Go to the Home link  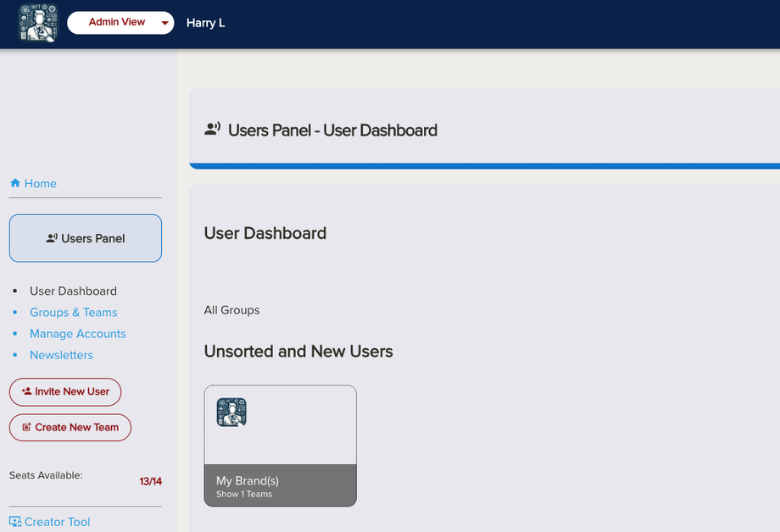40,183
